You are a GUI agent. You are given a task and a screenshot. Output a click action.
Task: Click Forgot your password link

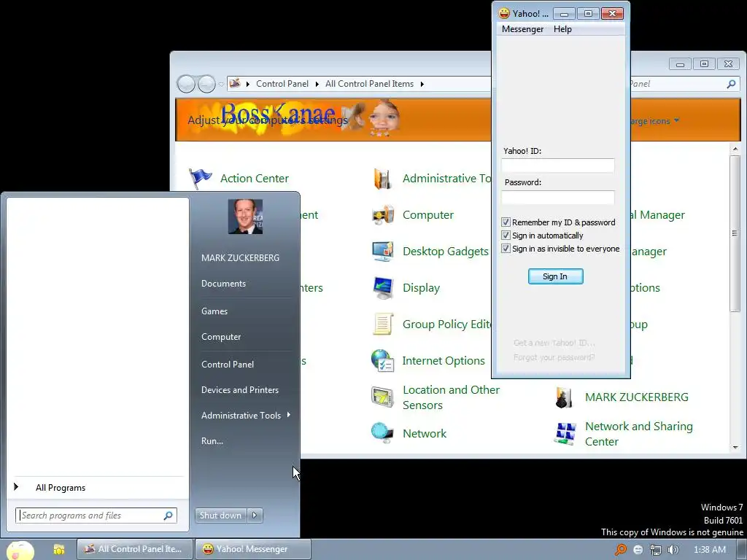click(554, 357)
